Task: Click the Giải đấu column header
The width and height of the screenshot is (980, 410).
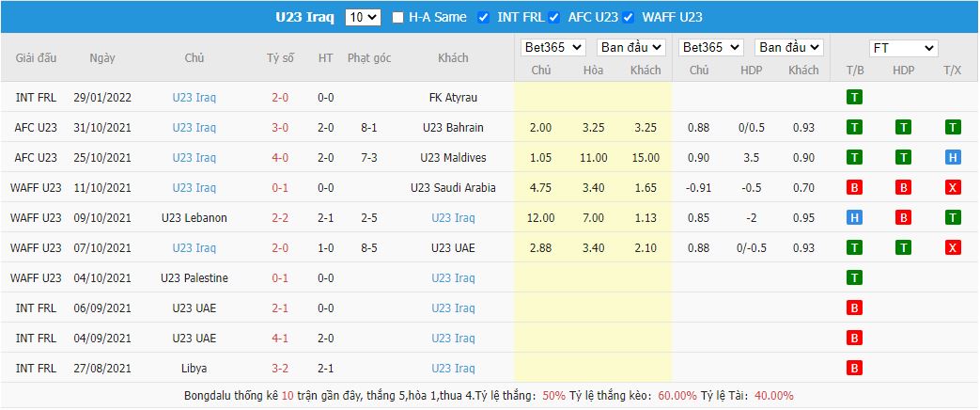Action: 36,58
